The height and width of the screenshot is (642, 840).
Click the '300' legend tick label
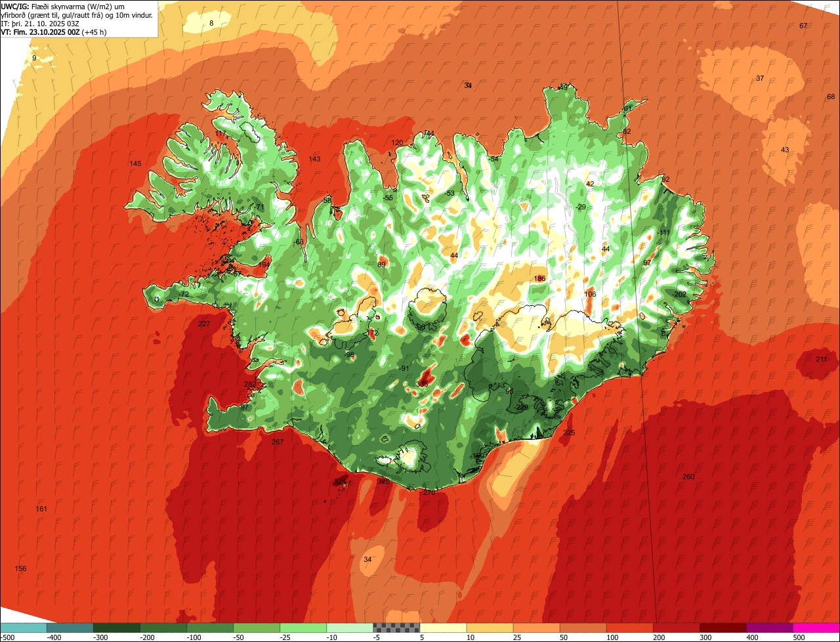[x=705, y=637]
